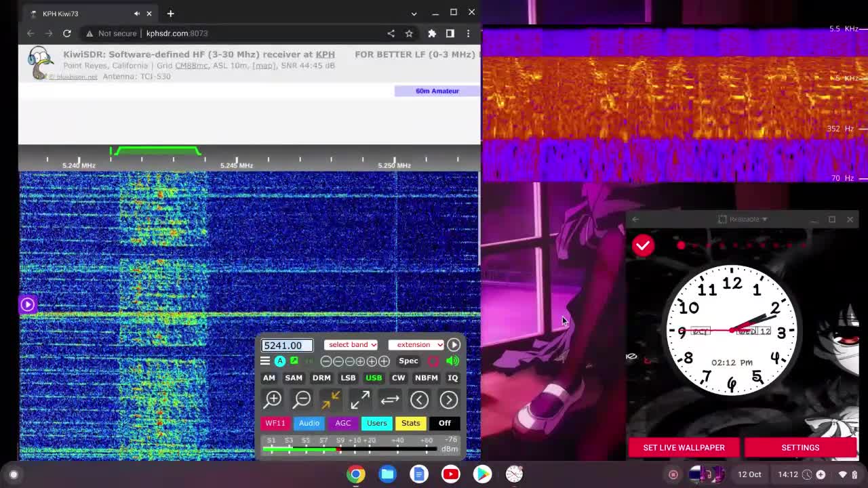Image resolution: width=868 pixels, height=488 pixels.
Task: Click the first frequency step plus button
Action: (361, 361)
